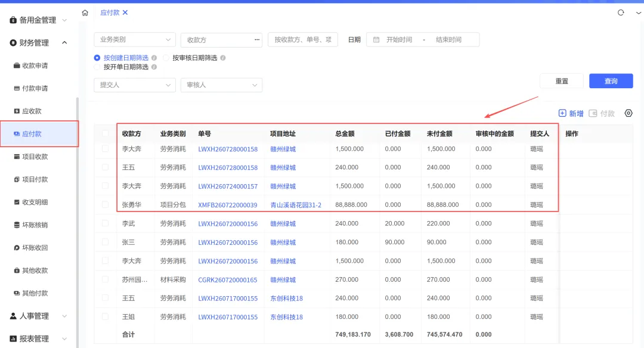Open 收款申请 in the sidebar
Screen dimensions: 644x348
click(35, 66)
